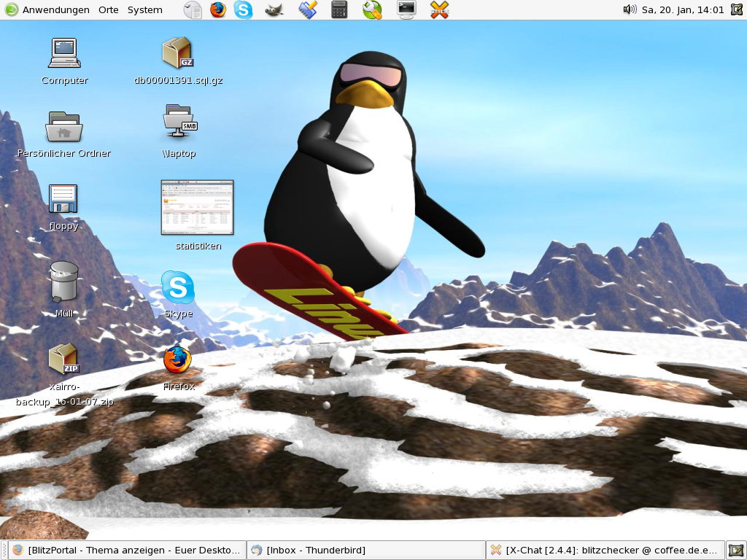The width and height of the screenshot is (747, 560).
Task: Open the Anwendungen menu
Action: (48, 9)
